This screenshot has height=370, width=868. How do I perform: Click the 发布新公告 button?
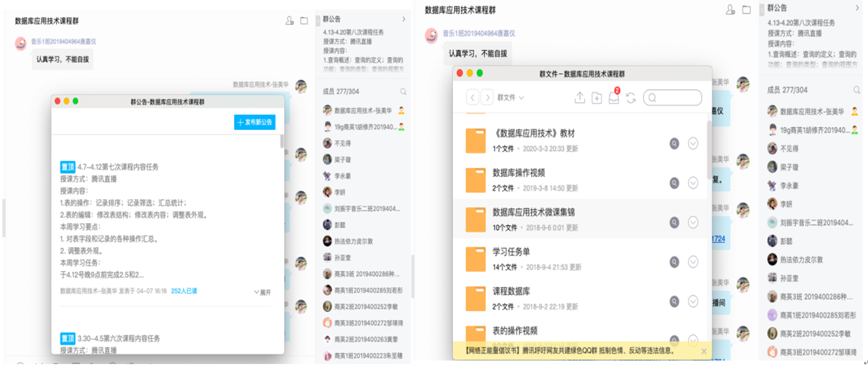255,122
